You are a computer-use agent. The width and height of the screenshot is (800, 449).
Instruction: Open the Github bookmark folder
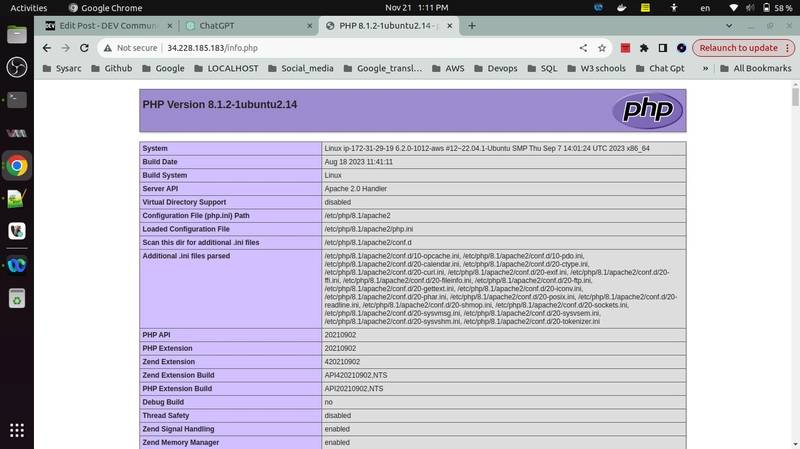click(112, 68)
